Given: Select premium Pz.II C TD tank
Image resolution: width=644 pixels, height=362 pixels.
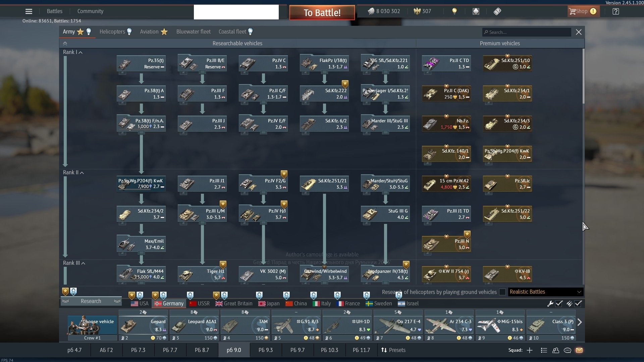Looking at the screenshot, I should [x=446, y=63].
